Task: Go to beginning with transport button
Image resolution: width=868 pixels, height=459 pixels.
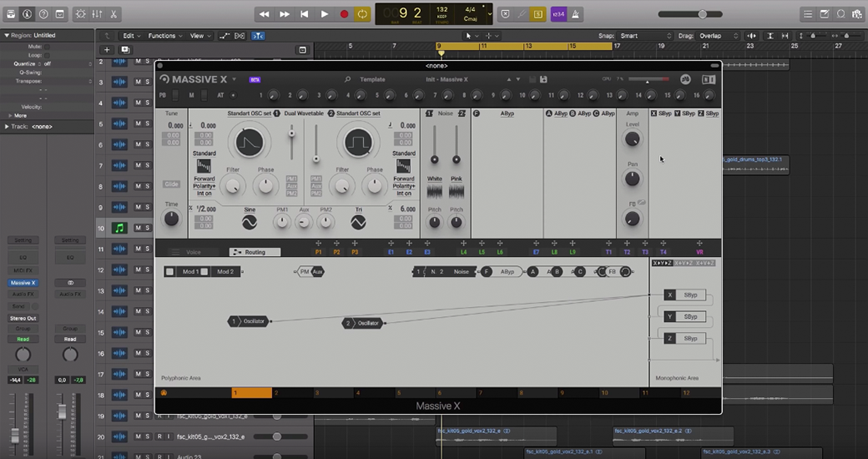Action: coord(305,14)
